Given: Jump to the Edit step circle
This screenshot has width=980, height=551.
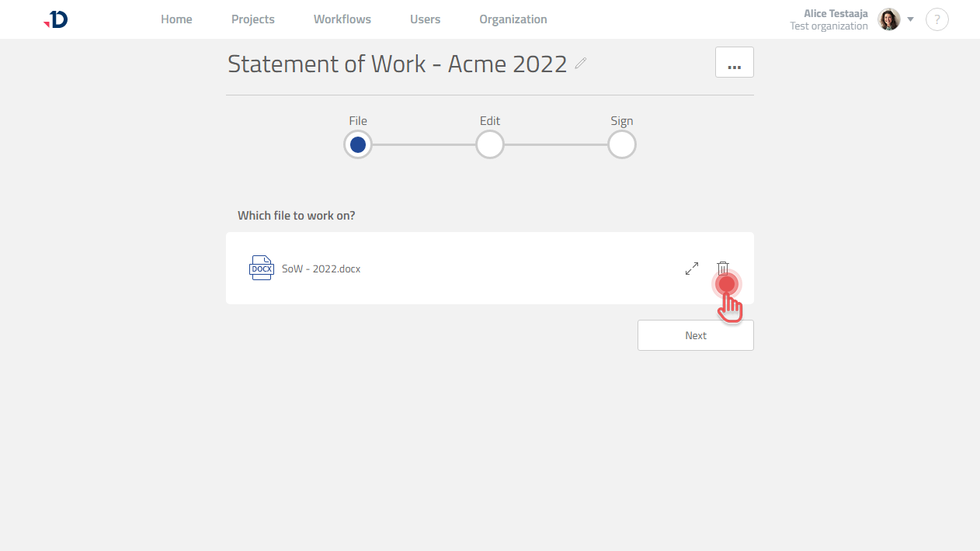Looking at the screenshot, I should 490,144.
